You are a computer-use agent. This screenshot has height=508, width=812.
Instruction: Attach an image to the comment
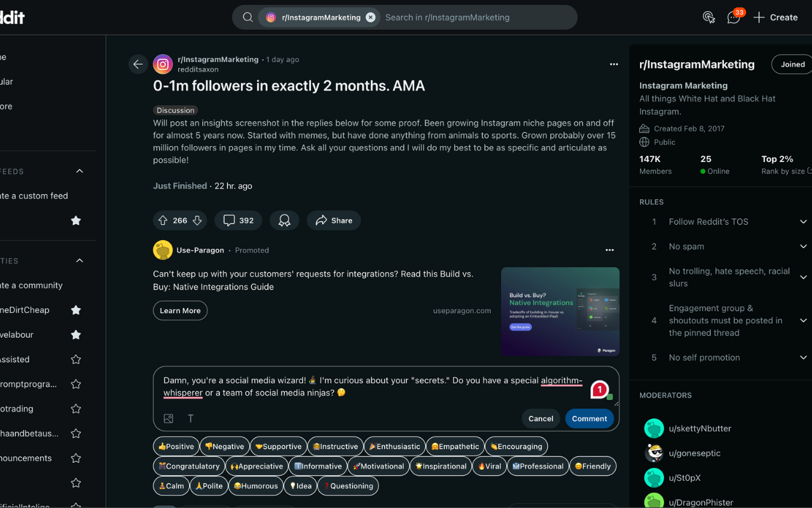(168, 418)
